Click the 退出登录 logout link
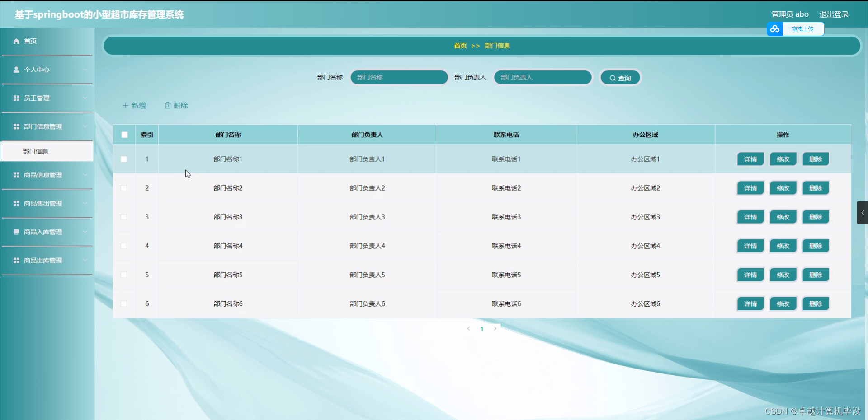The width and height of the screenshot is (868, 420). [834, 14]
